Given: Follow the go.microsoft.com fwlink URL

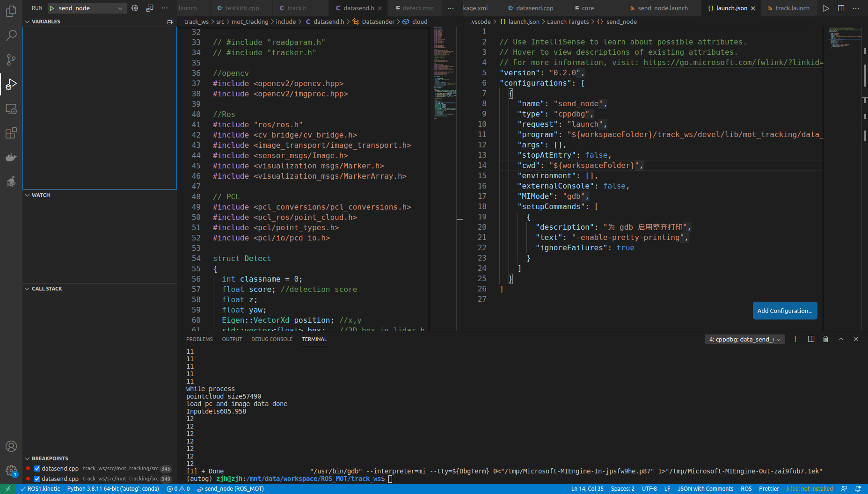Looking at the screenshot, I should point(733,62).
